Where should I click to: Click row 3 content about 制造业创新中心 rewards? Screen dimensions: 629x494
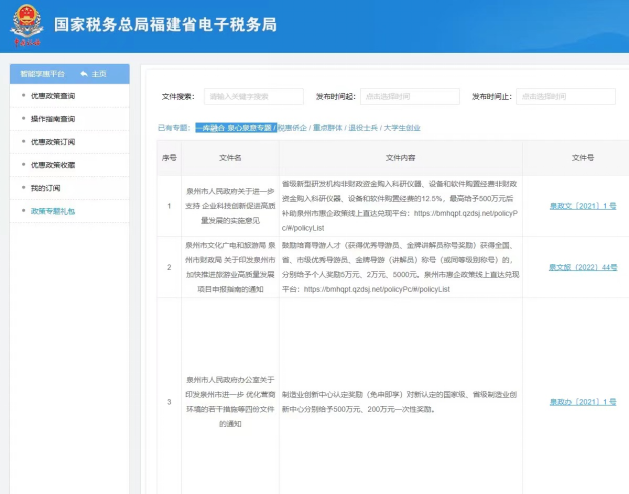[x=400, y=402]
